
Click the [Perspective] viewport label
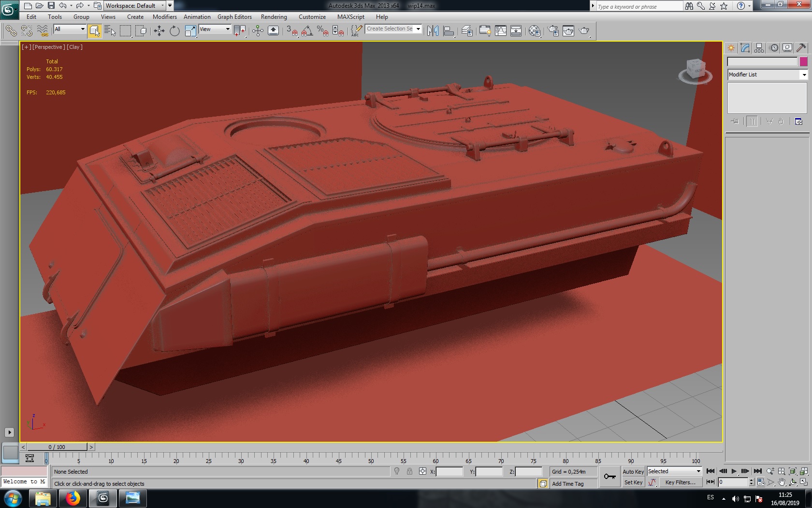click(x=48, y=47)
